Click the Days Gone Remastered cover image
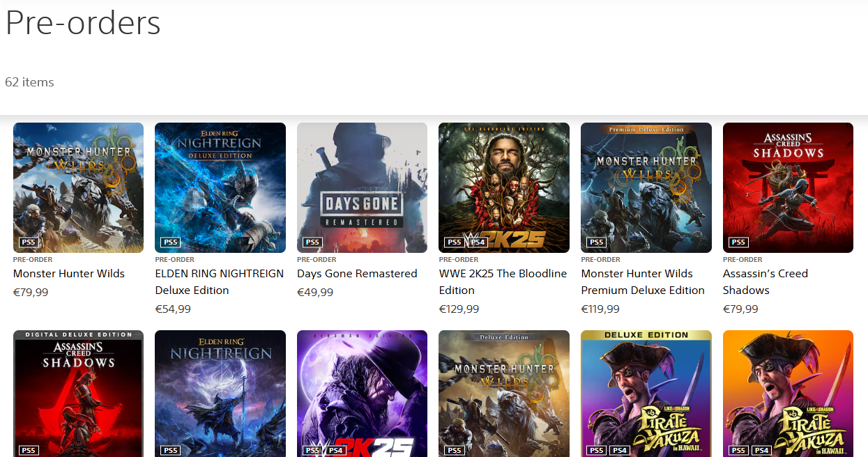The height and width of the screenshot is (457, 868). click(x=362, y=187)
